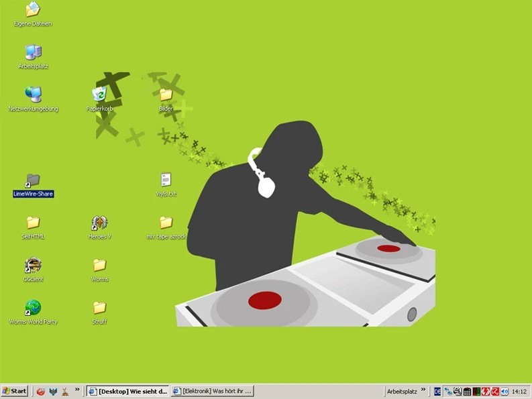The height and width of the screenshot is (399, 532).
Task: Click the GGclient desktop icon
Action: [x=33, y=266]
